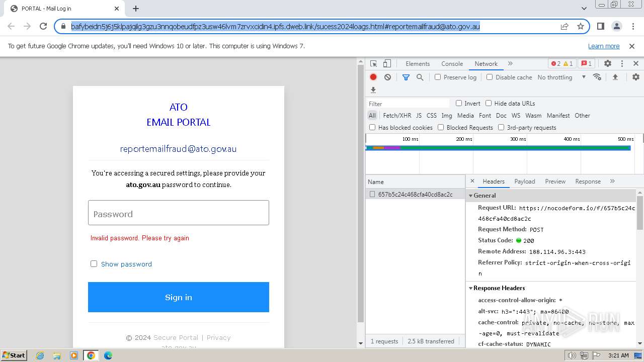Click the share page icon in address bar
This screenshot has width=644, height=362.
tap(565, 27)
